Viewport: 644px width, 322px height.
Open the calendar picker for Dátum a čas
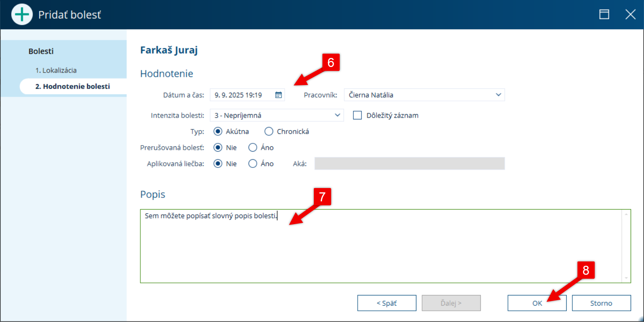point(278,95)
